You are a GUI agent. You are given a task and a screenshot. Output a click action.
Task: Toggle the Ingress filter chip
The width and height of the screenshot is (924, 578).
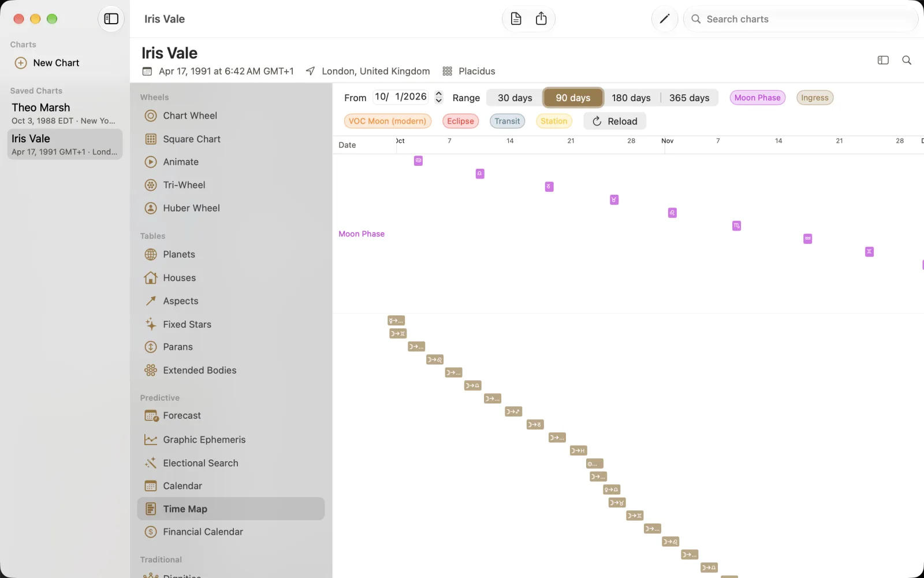tap(815, 98)
